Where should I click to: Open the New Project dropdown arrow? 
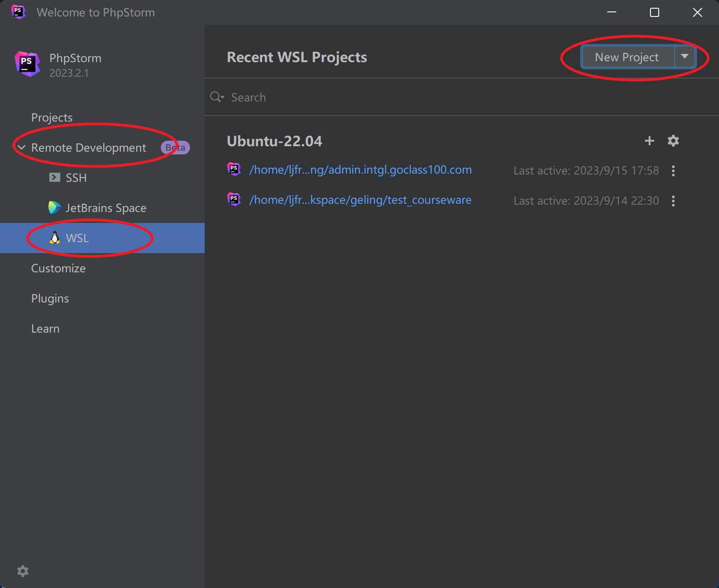click(x=685, y=57)
